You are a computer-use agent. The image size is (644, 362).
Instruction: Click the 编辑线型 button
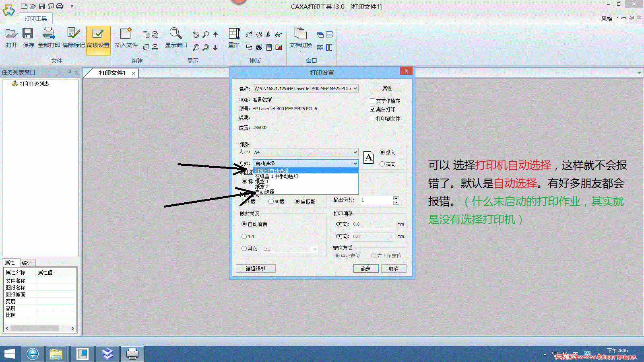(x=256, y=268)
